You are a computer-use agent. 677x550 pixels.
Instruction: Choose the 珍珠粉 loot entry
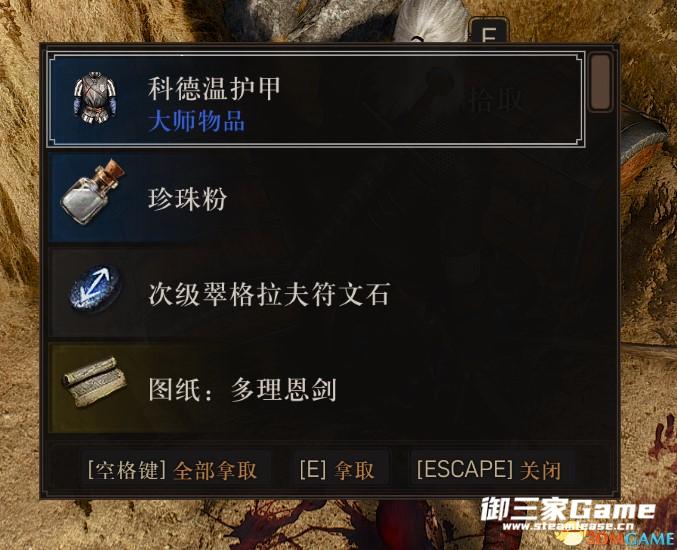click(316, 198)
